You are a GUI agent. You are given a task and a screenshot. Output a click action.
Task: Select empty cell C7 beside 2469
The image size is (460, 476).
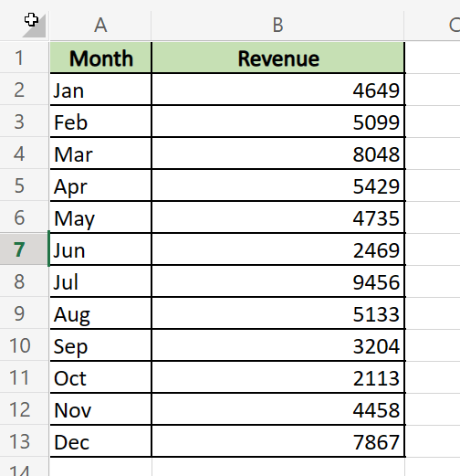tap(433, 249)
